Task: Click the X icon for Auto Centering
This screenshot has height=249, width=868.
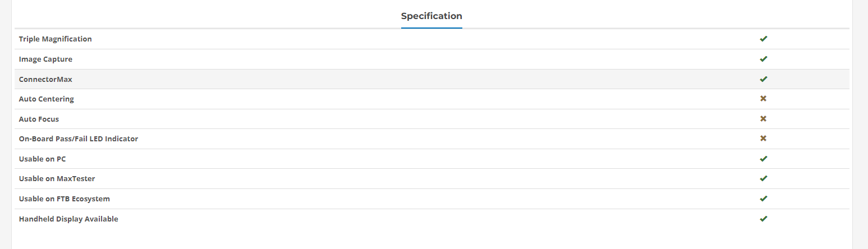Action: point(763,99)
